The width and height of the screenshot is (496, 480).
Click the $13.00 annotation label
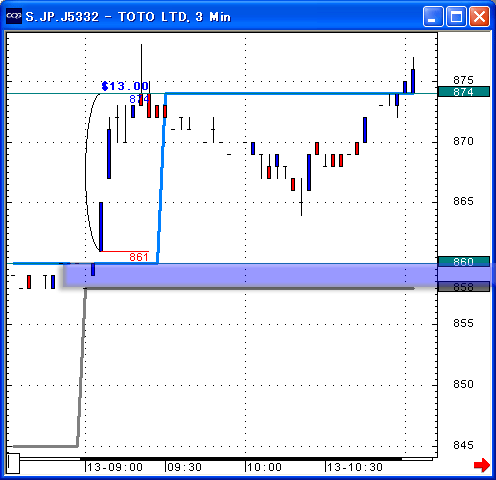125,86
